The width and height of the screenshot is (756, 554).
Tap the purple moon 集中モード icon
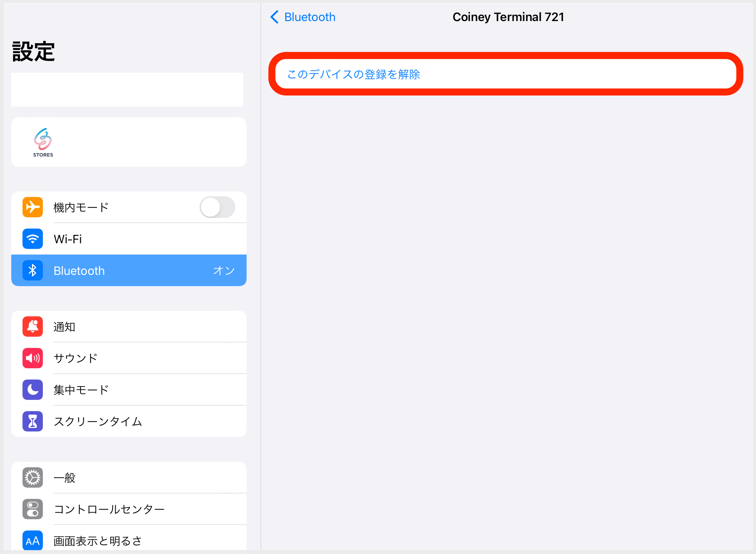point(33,390)
